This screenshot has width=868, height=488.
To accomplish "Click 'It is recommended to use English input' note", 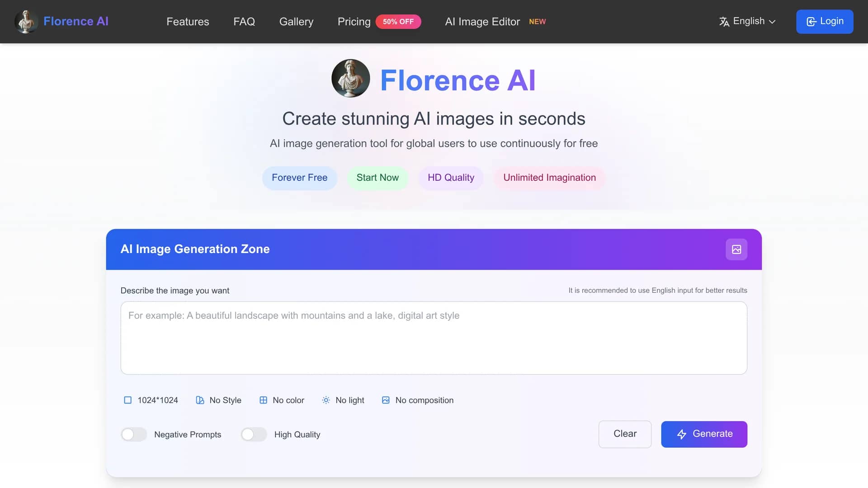I will [x=658, y=291].
